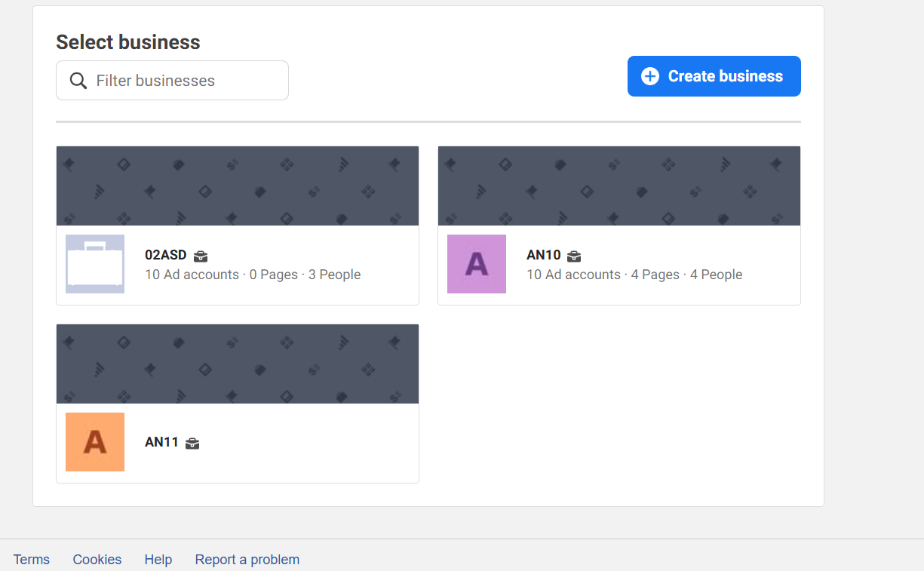Select the 02ASD briefcase avatar

point(95,264)
